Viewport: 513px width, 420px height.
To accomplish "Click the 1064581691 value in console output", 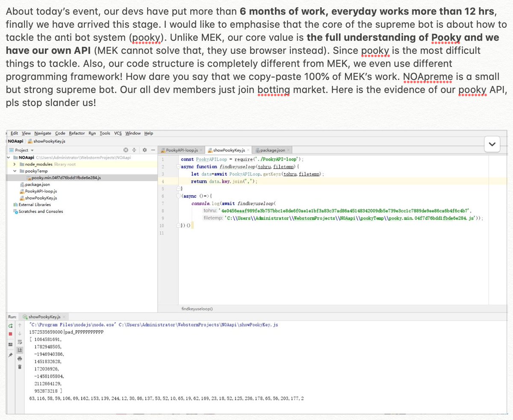I will click(x=47, y=339).
